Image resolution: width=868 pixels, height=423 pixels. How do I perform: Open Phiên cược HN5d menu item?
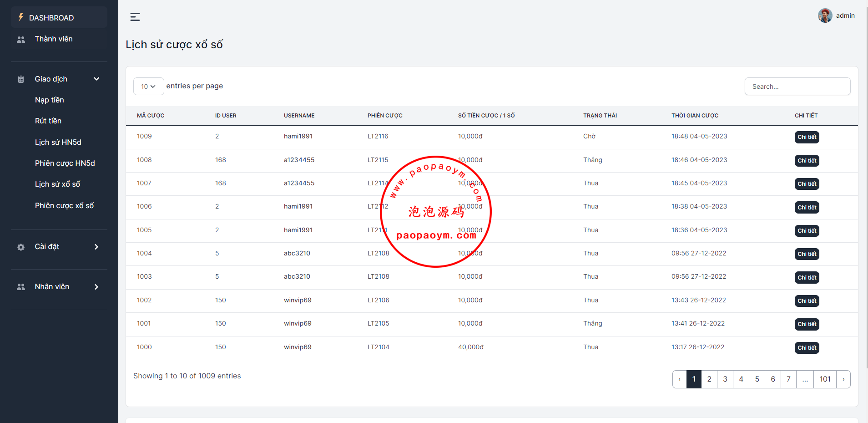pos(65,163)
